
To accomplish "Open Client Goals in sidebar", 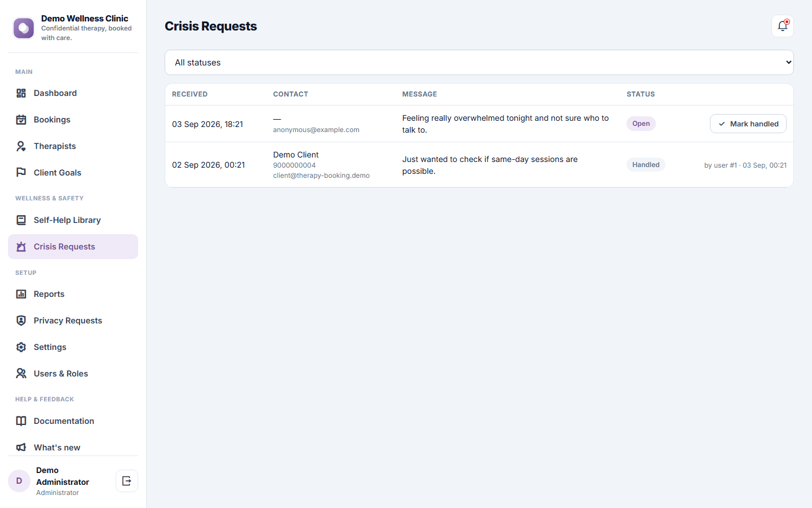I will (x=73, y=173).
